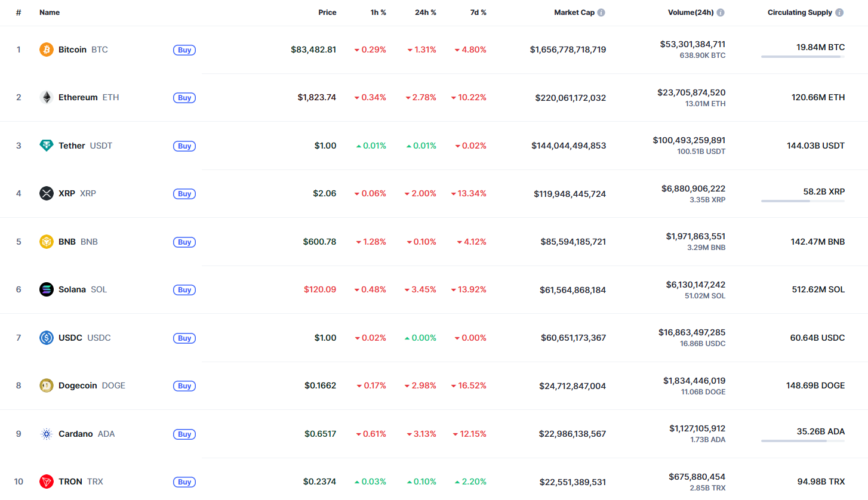
Task: Click the BNB logo icon
Action: [x=47, y=242]
